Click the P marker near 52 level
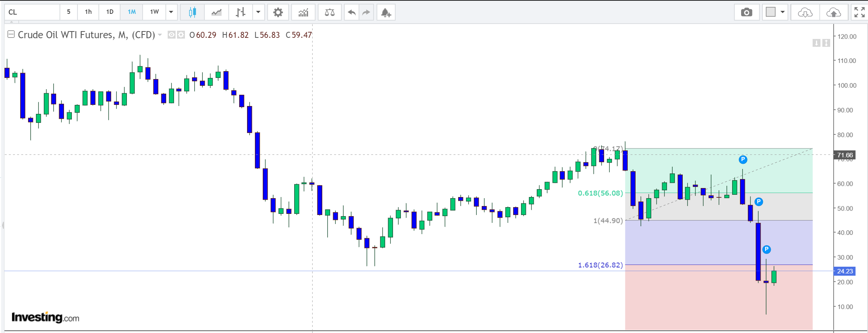This screenshot has width=868, height=333. click(x=759, y=202)
